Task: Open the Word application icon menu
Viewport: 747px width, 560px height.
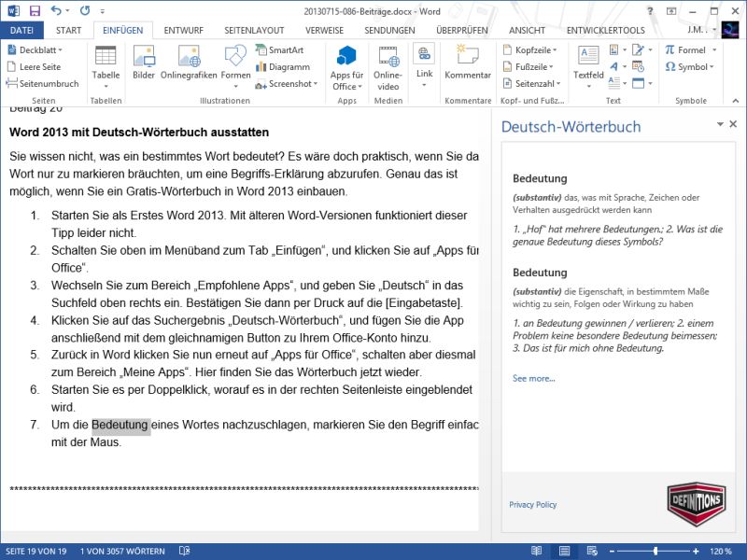Action: click(x=13, y=11)
